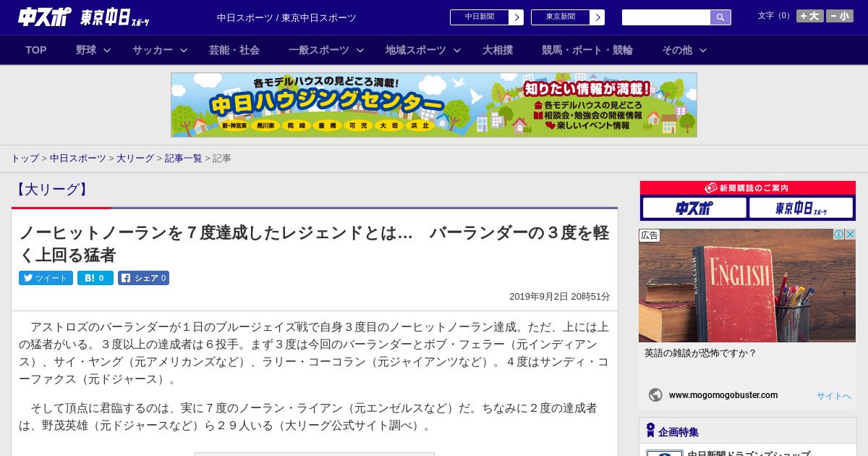The image size is (868, 456).
Task: Click the 新聞購読のご案内 header banner
Action: click(x=747, y=188)
